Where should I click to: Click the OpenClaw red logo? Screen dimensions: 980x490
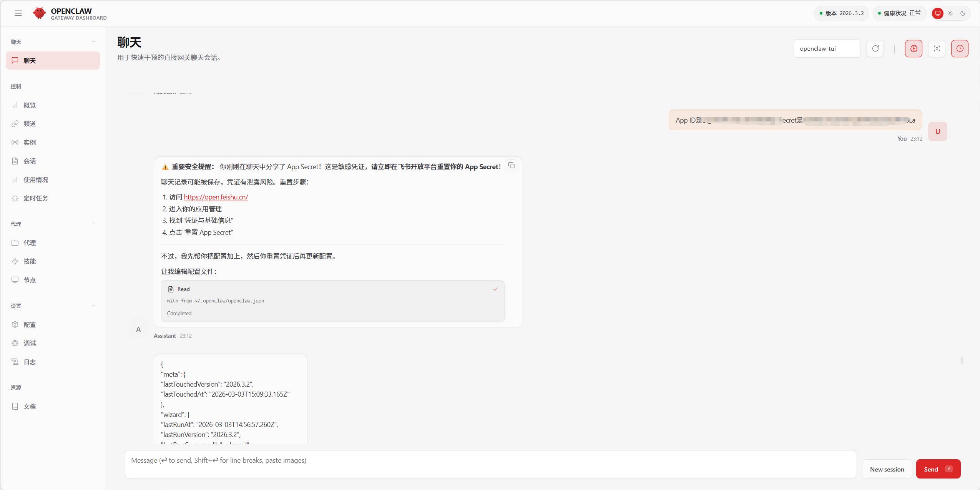39,13
